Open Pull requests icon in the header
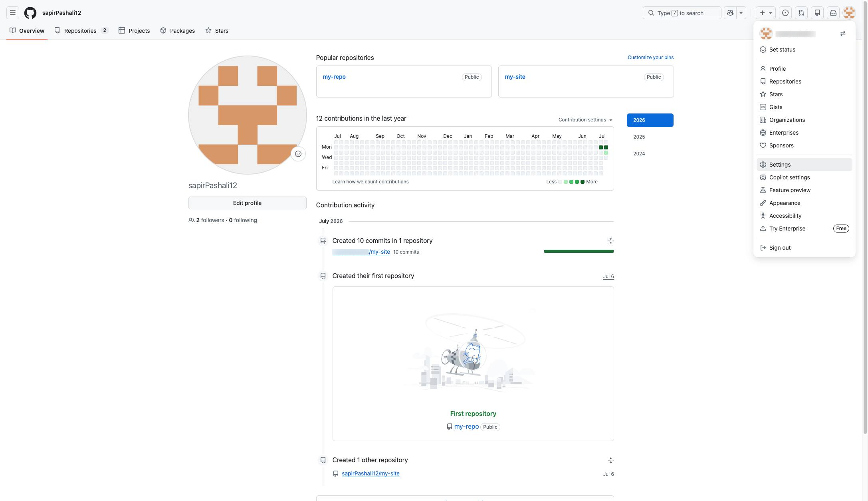 801,13
